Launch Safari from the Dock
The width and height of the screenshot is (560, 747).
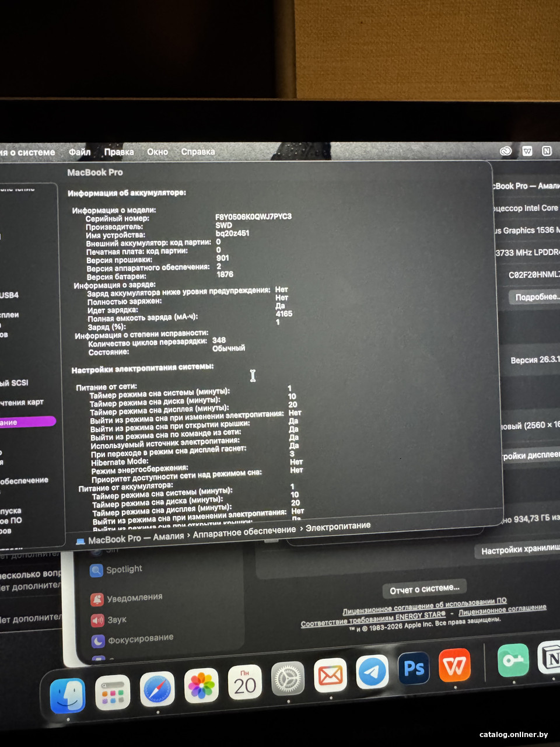point(158,689)
